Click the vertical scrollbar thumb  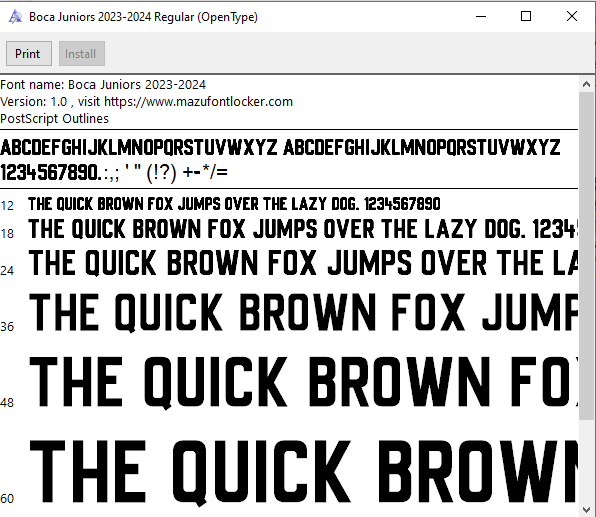click(x=586, y=256)
